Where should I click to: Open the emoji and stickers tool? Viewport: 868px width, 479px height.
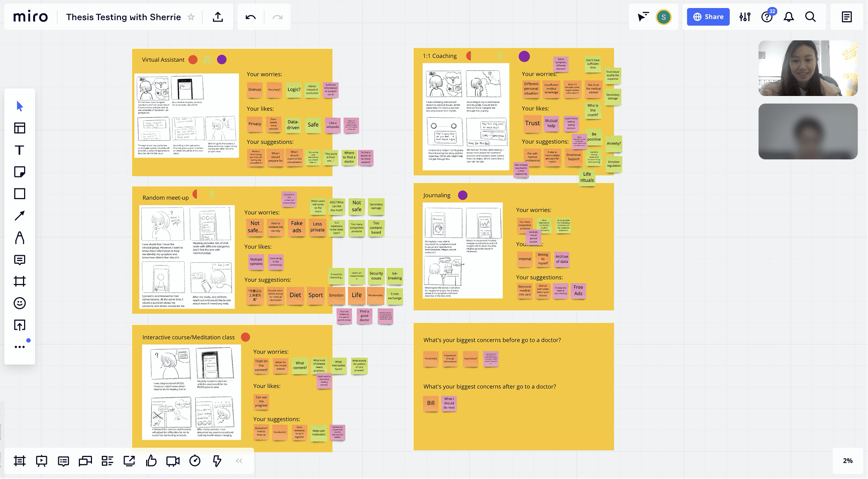(x=20, y=303)
